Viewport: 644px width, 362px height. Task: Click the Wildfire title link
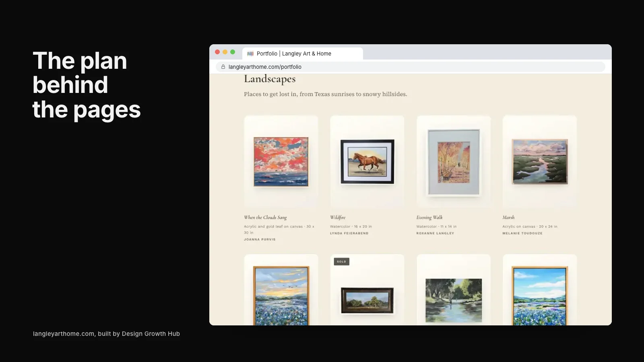pos(338,218)
